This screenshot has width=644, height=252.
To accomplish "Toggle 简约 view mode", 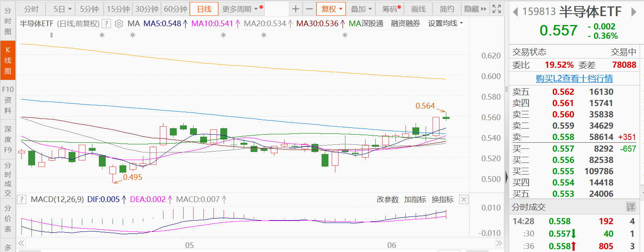I will [447, 9].
